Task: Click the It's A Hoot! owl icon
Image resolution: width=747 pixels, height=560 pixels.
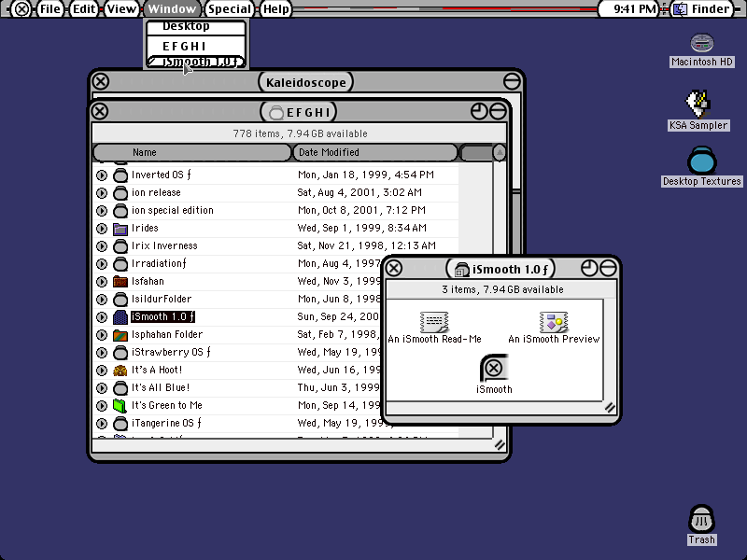Action: (x=120, y=371)
